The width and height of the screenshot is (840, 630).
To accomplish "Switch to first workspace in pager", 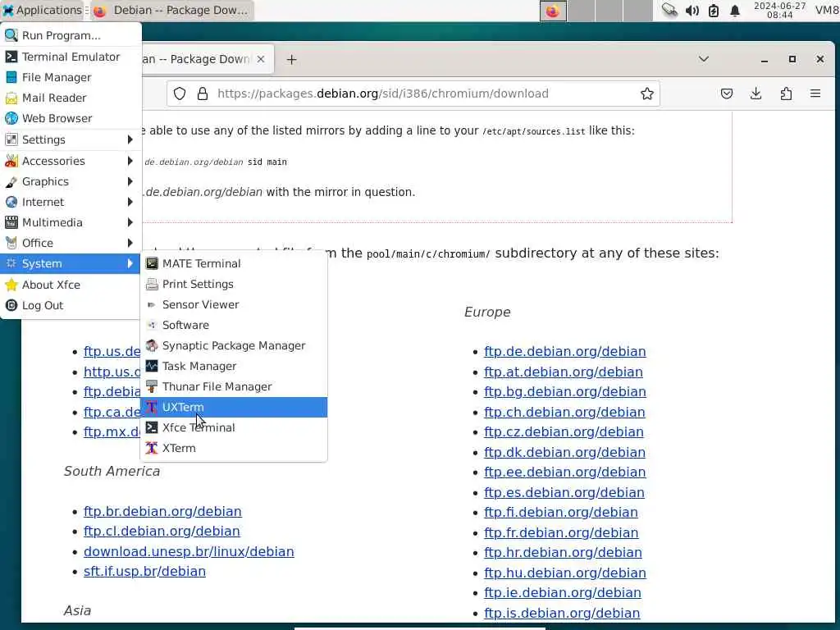I will [553, 11].
